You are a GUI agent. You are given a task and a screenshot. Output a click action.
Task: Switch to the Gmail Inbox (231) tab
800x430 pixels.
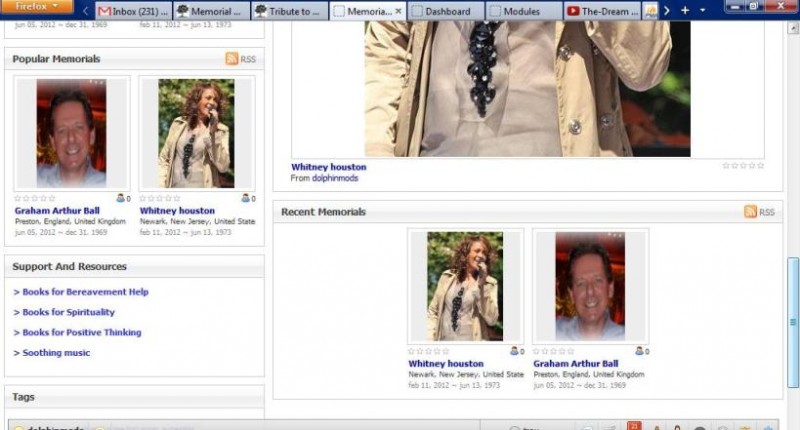pyautogui.click(x=133, y=11)
